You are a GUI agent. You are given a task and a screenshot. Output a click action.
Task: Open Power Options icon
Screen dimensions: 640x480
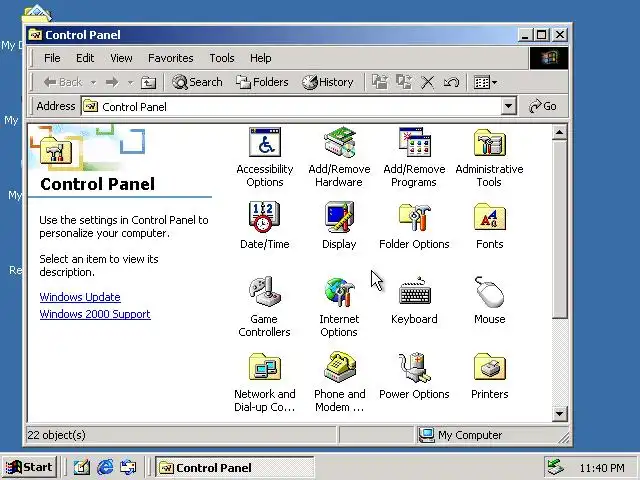point(414,376)
